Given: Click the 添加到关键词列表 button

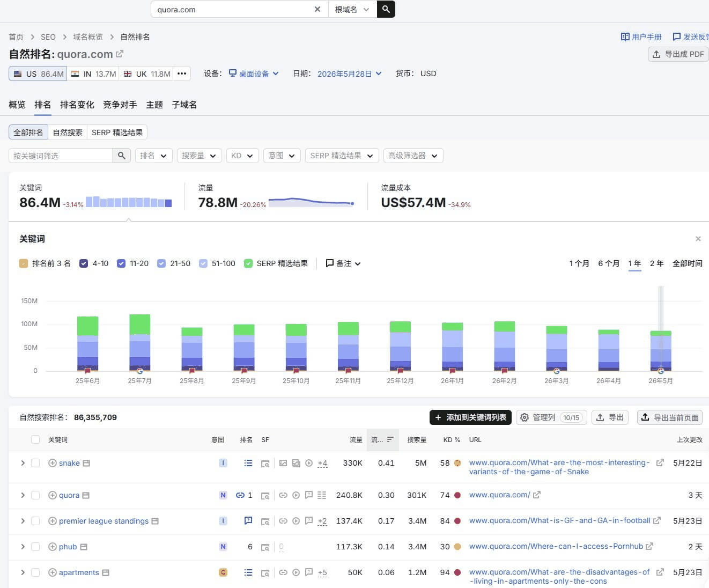Looking at the screenshot, I should tap(470, 417).
